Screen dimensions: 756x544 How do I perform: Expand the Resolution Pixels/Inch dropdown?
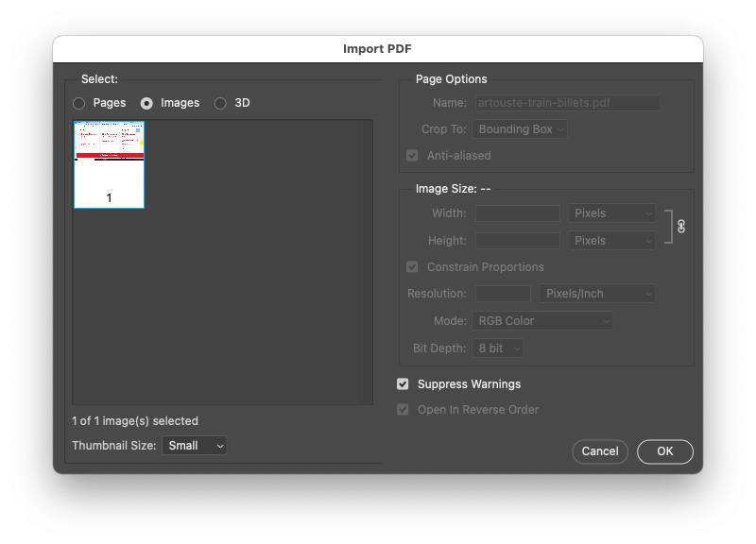(596, 294)
